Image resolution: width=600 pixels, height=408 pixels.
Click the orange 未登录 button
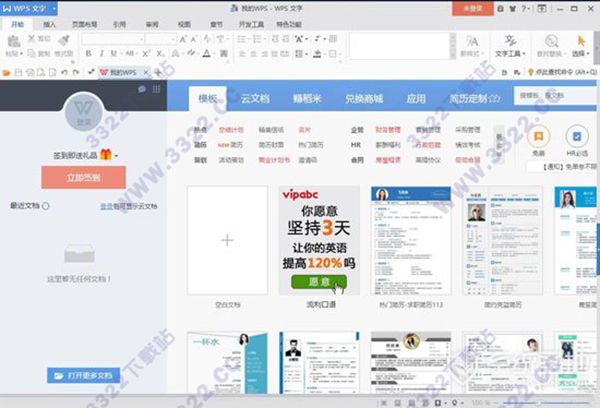pyautogui.click(x=473, y=8)
